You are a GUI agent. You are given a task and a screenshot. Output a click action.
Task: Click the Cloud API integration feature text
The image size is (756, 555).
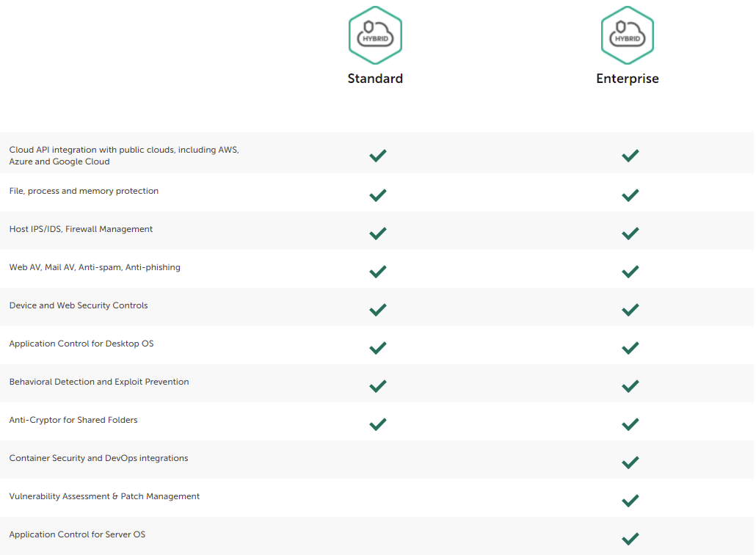coord(124,156)
